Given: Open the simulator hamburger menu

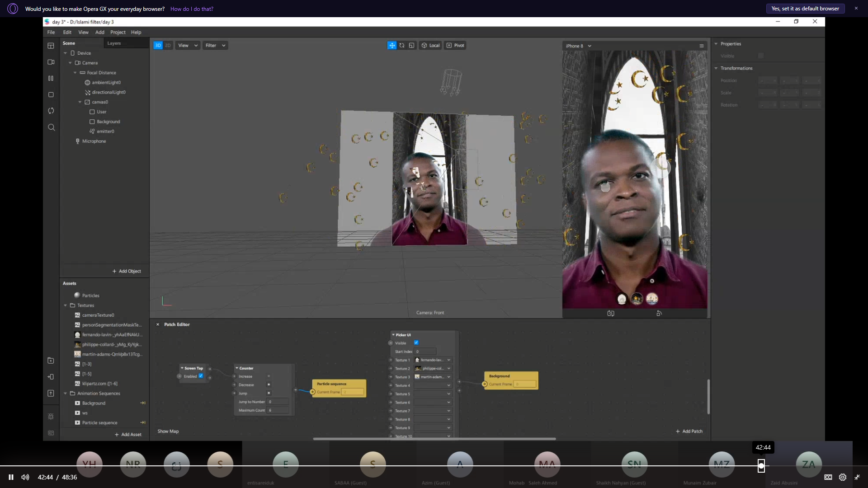Looking at the screenshot, I should pyautogui.click(x=702, y=46).
